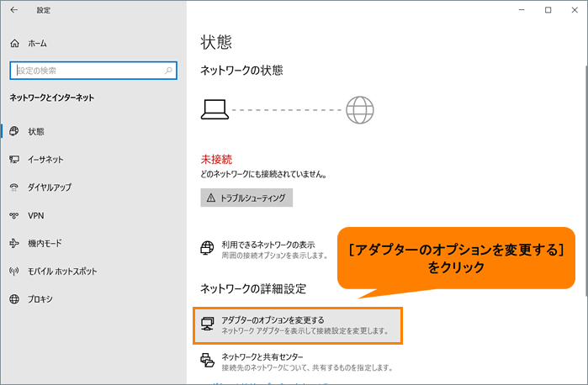Click the 未接続 status text
The height and width of the screenshot is (385, 588).
pyautogui.click(x=216, y=160)
